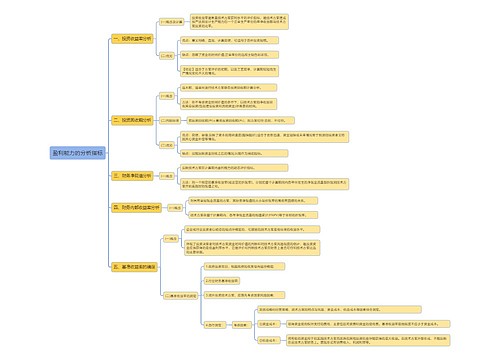Select the short 2.行业财务基准收益率 leaf node

[222, 281]
